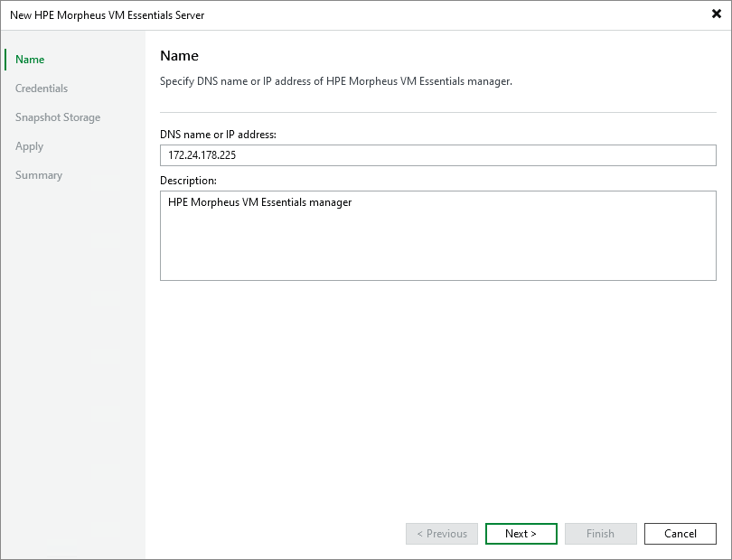This screenshot has height=560, width=732.
Task: Click inside the Description text box
Action: pyautogui.click(x=438, y=235)
